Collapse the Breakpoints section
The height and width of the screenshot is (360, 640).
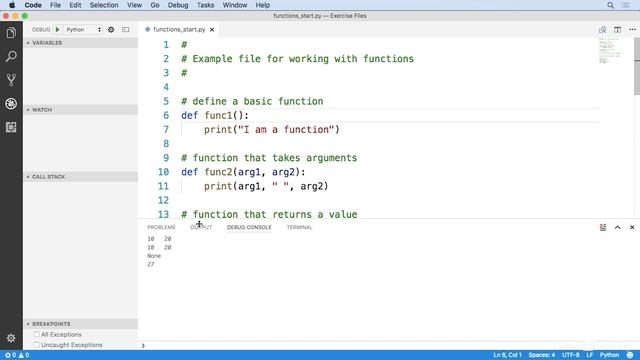[80, 324]
